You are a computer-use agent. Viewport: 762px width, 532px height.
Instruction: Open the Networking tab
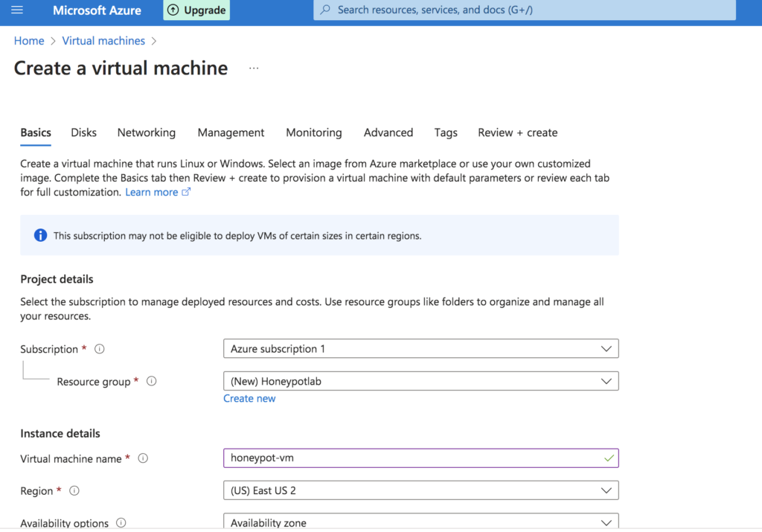[x=147, y=132]
